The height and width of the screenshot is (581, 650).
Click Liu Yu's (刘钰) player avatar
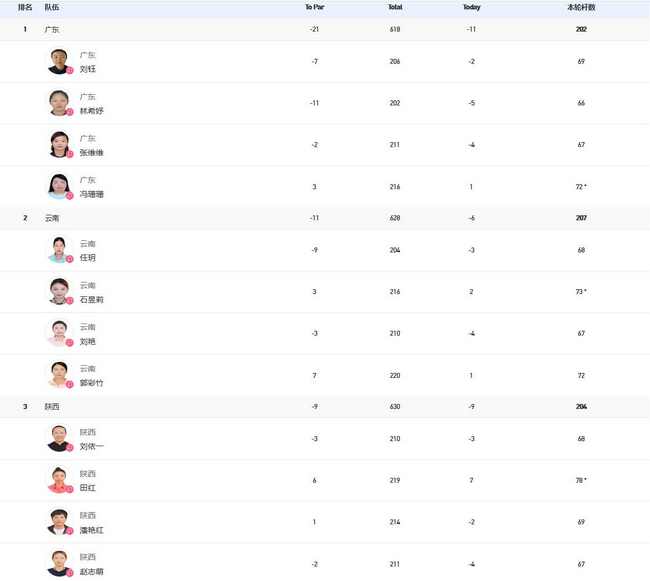click(59, 62)
